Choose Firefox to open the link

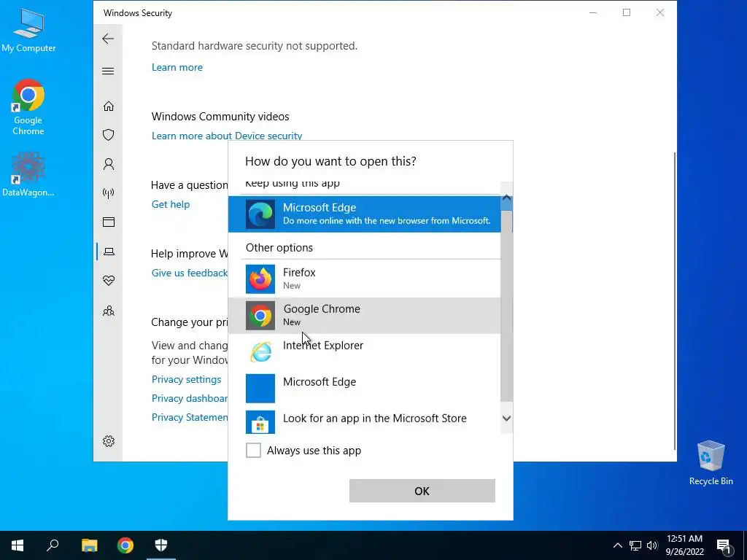(365, 279)
